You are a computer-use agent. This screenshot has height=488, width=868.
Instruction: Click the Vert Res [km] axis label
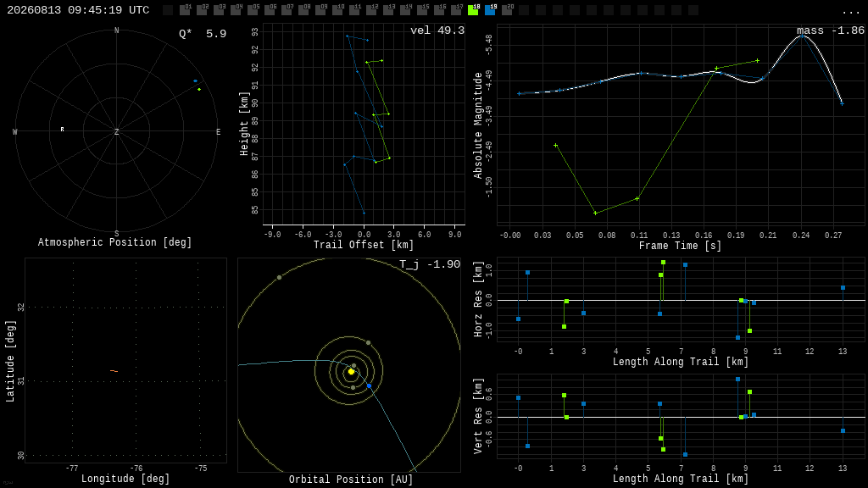coord(478,416)
